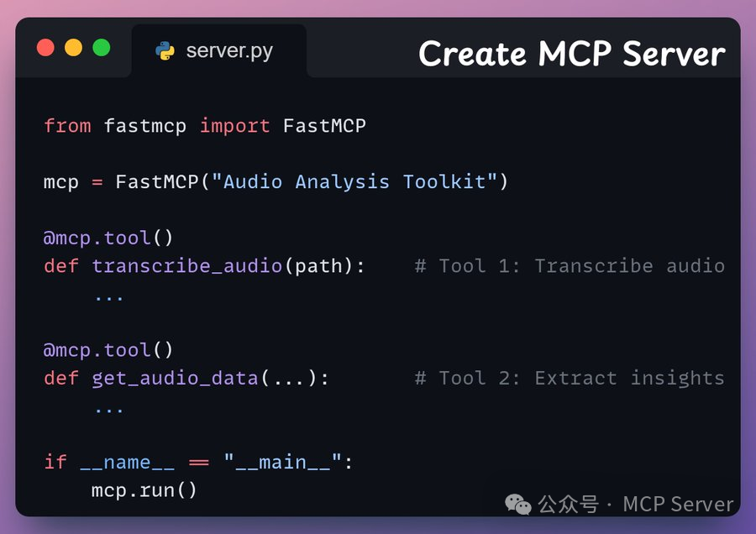756x534 pixels.
Task: Click the red close window dot
Action: 46,48
